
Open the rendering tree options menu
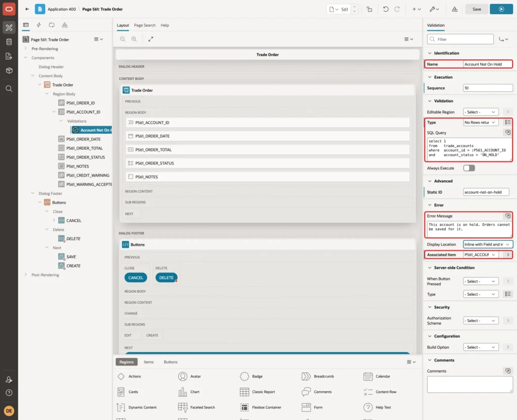coord(98,39)
